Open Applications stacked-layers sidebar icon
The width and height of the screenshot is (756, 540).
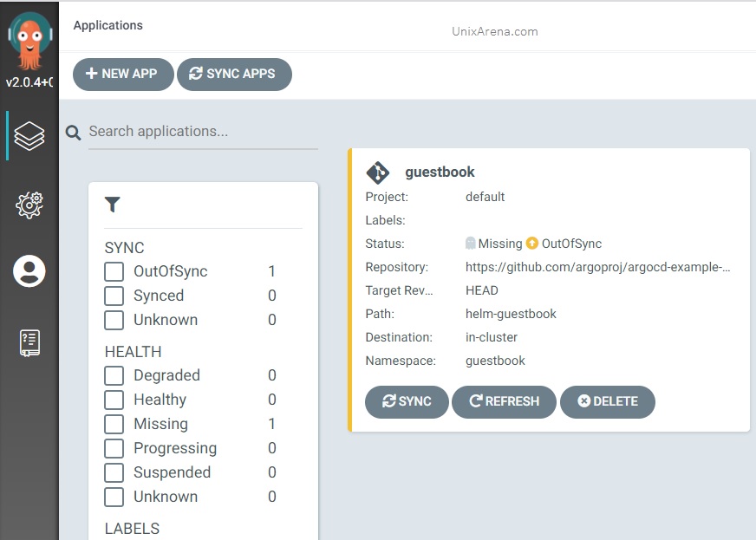tap(29, 135)
